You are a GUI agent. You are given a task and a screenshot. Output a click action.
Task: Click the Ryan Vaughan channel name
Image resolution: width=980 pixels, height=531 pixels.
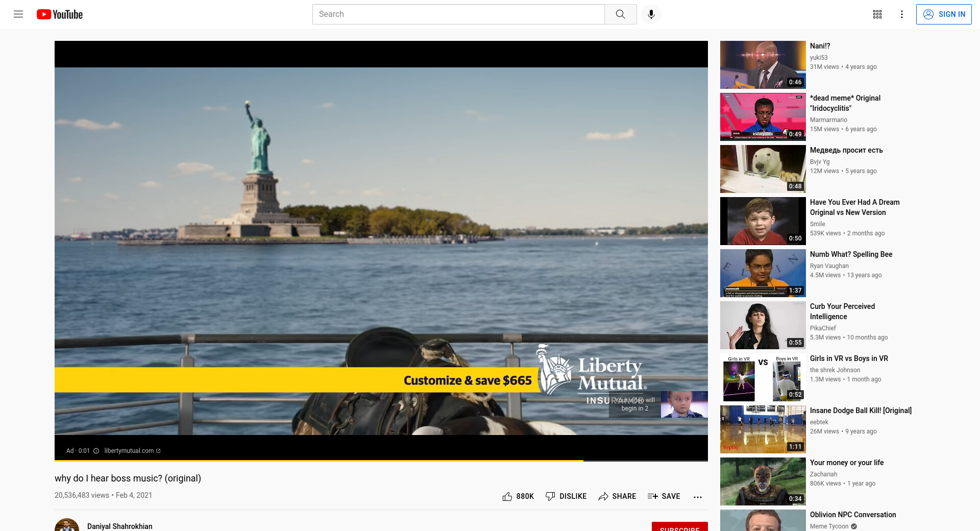click(829, 266)
